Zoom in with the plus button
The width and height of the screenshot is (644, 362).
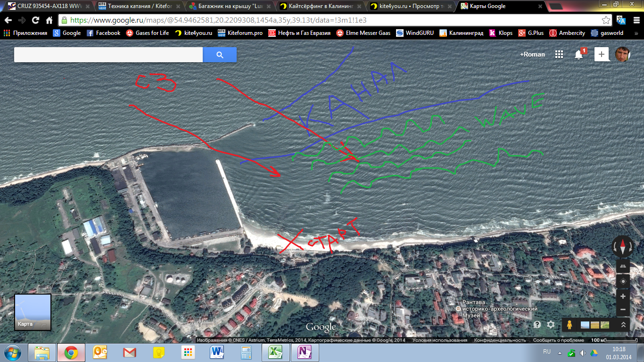click(623, 296)
